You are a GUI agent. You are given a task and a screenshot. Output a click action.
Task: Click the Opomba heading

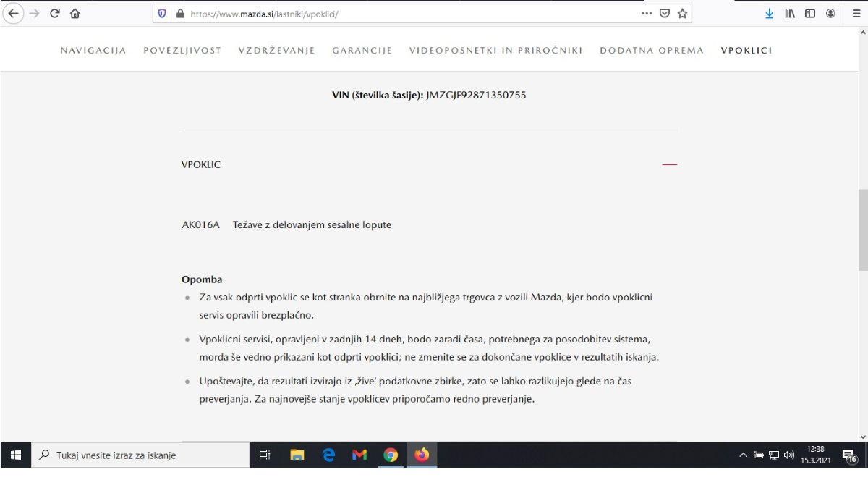coord(202,279)
